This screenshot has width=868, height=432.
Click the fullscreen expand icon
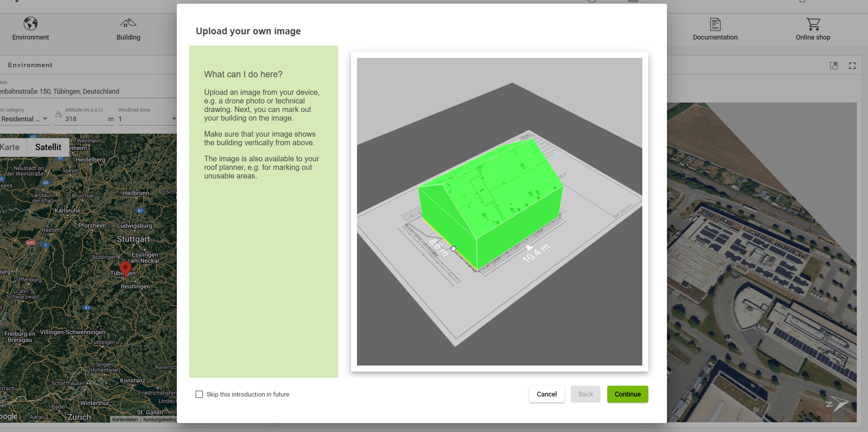(852, 66)
